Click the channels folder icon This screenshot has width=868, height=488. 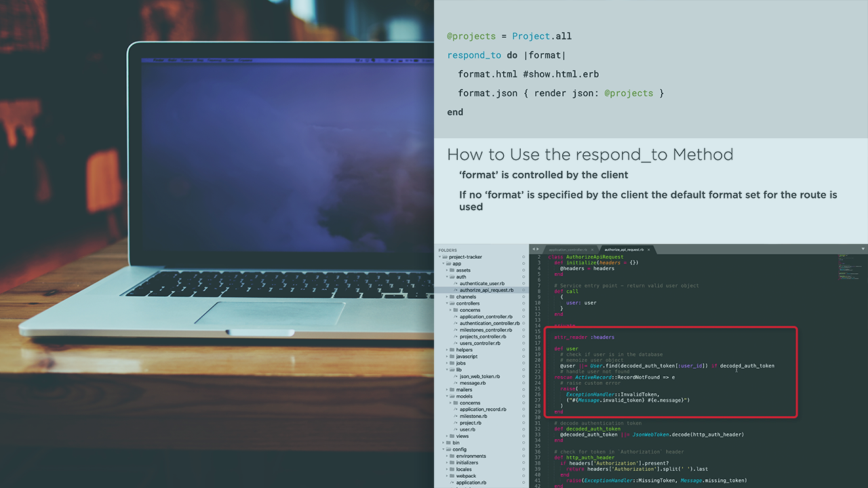[452, 297]
